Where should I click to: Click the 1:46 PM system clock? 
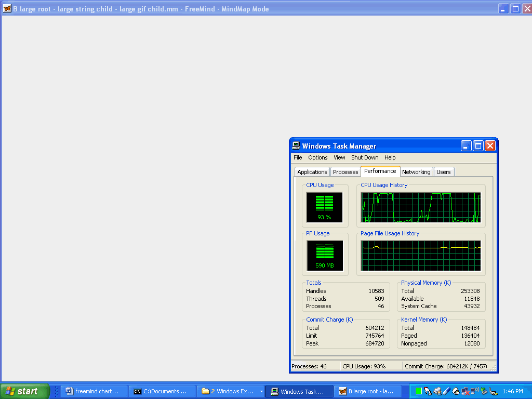[x=512, y=391]
